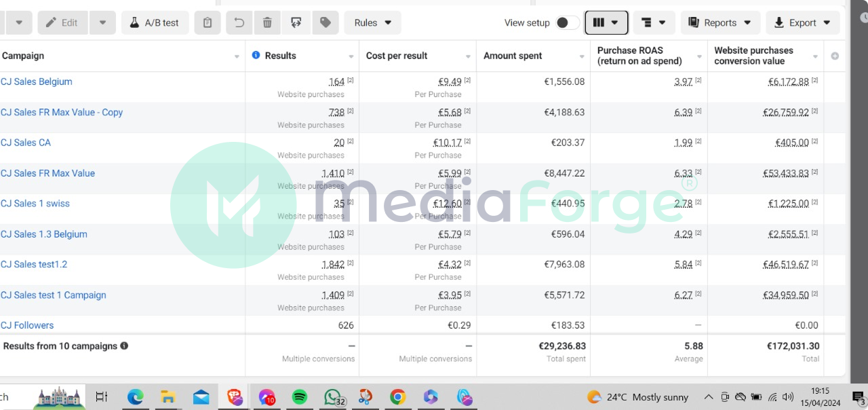
Task: Open the Reports menu
Action: 720,22
